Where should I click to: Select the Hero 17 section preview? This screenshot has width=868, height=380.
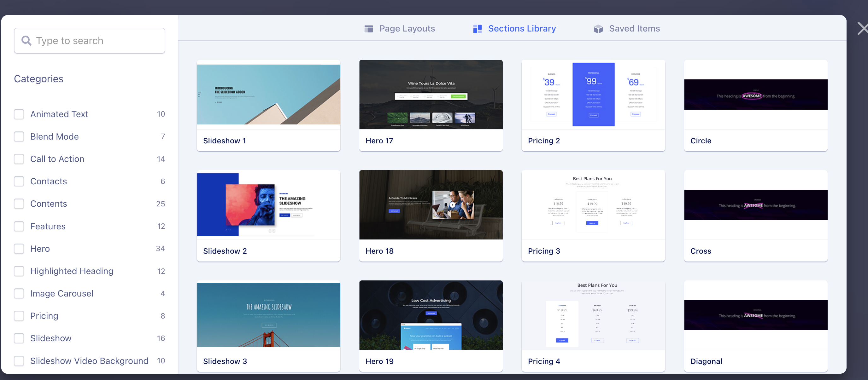point(431,95)
